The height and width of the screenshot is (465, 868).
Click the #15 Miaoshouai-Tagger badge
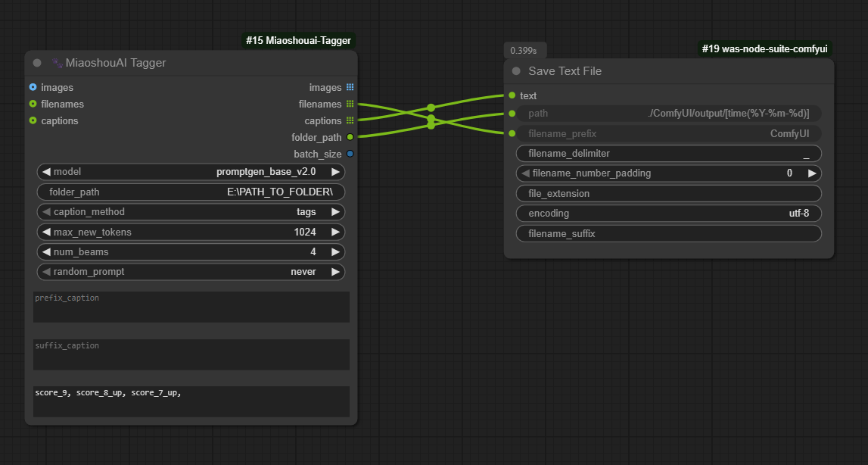pyautogui.click(x=298, y=40)
